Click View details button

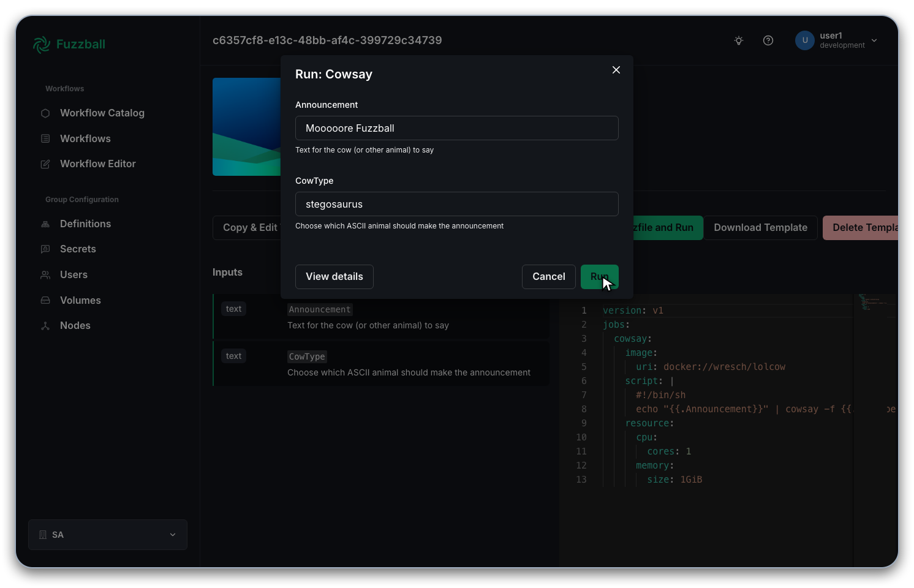(x=334, y=277)
